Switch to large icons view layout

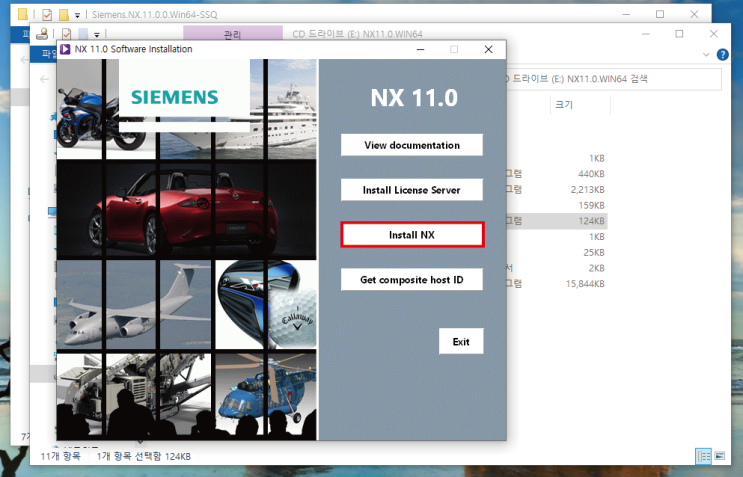(x=720, y=456)
